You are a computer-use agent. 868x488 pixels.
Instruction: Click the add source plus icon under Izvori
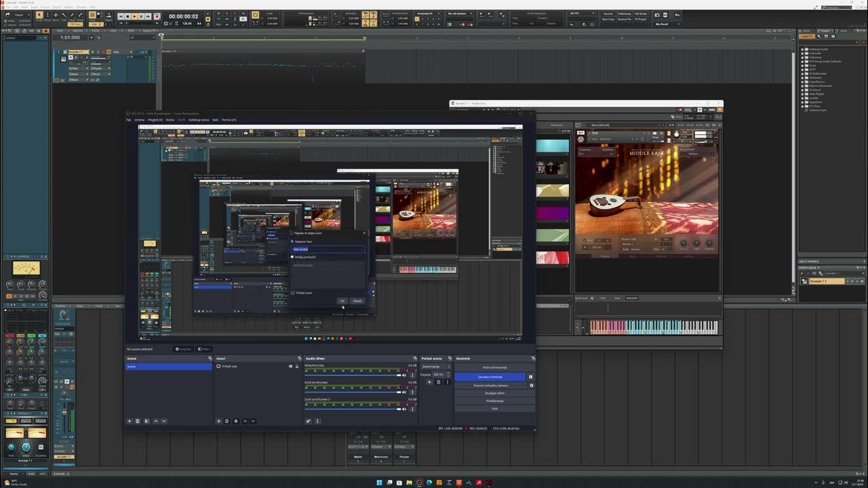point(218,421)
